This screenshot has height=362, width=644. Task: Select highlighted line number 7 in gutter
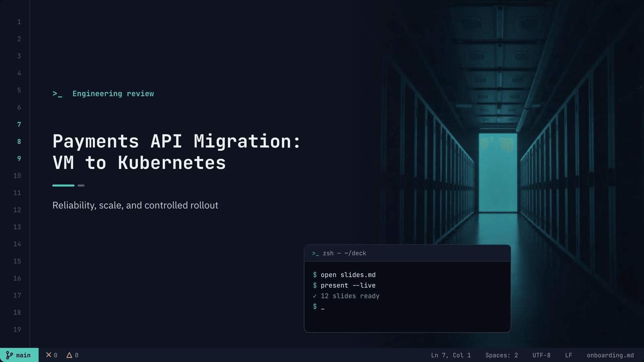[19, 124]
